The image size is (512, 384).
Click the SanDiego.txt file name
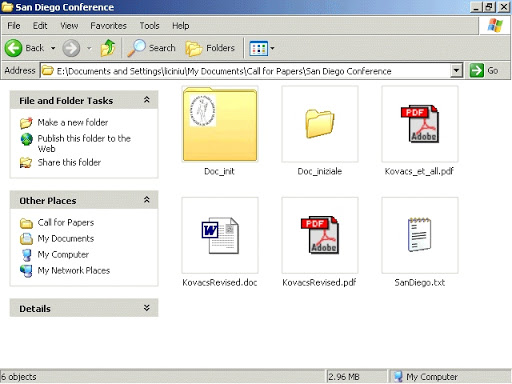pos(420,283)
